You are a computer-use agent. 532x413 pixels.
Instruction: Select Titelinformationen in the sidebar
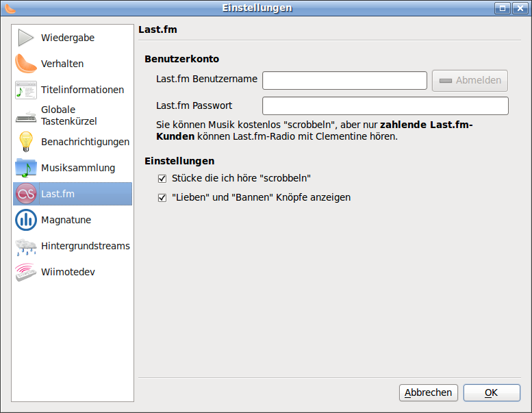pyautogui.click(x=73, y=90)
